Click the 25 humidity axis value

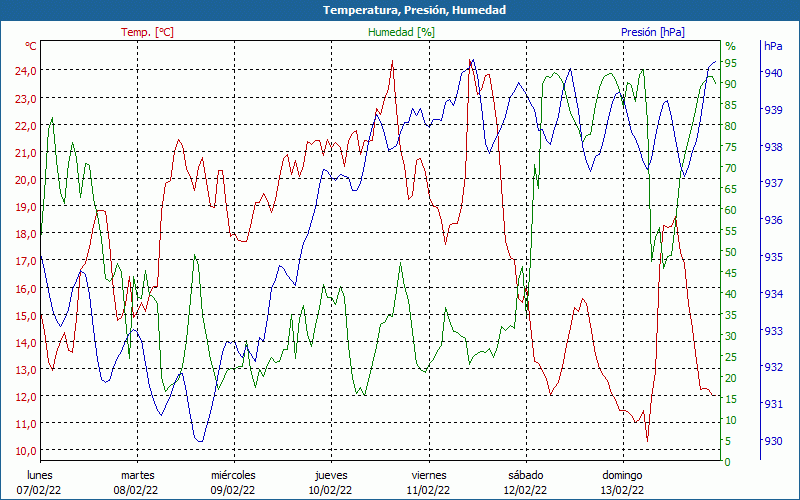731,357
